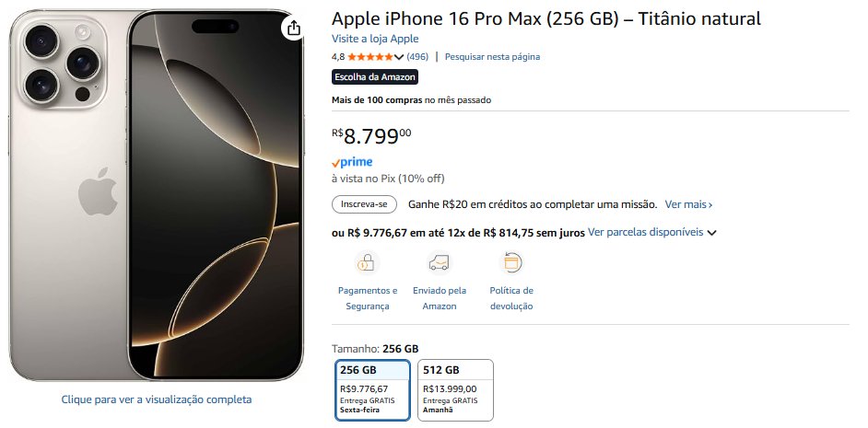The width and height of the screenshot is (868, 428).
Task: Click Pesquisar nesta página link
Action: pos(492,57)
